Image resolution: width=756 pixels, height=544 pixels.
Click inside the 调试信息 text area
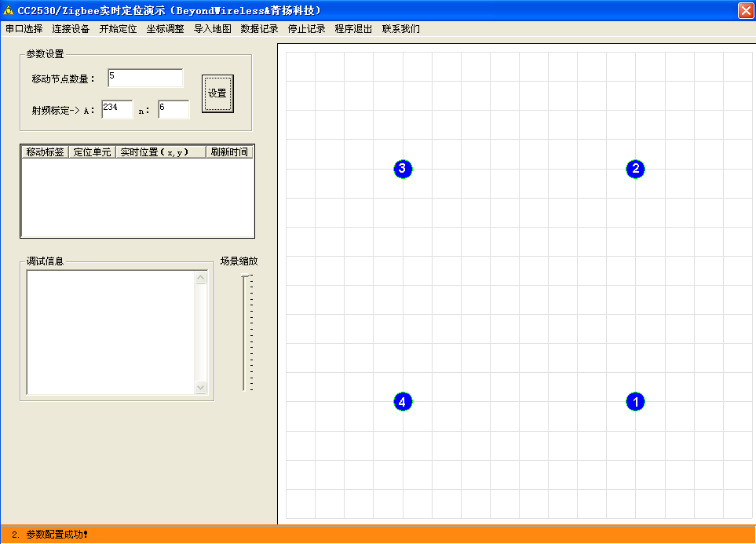pyautogui.click(x=111, y=332)
